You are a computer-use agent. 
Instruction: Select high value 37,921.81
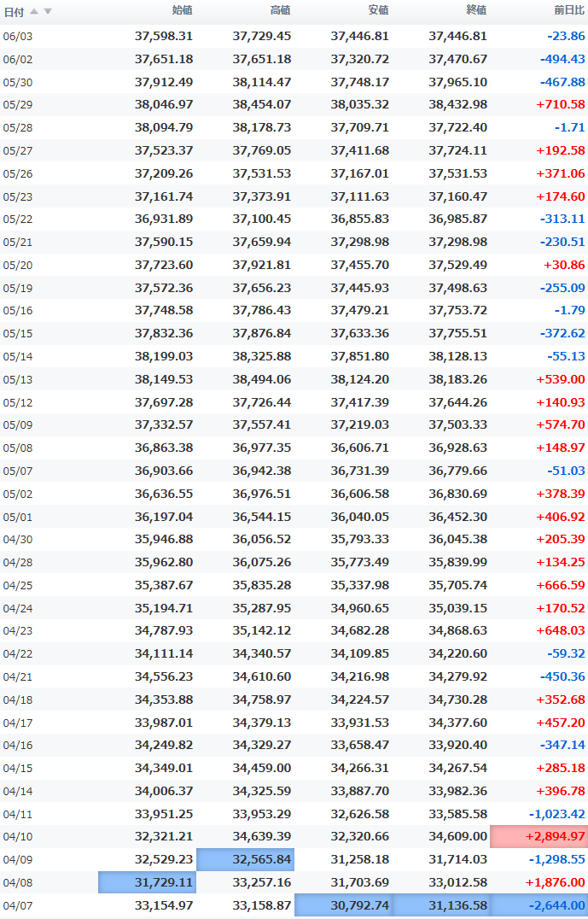[262, 265]
